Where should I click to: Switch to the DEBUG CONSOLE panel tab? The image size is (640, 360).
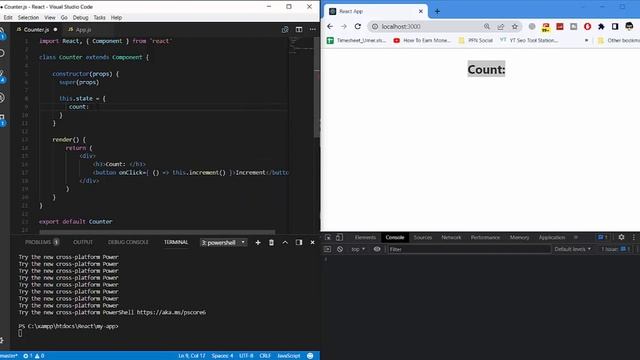128,242
